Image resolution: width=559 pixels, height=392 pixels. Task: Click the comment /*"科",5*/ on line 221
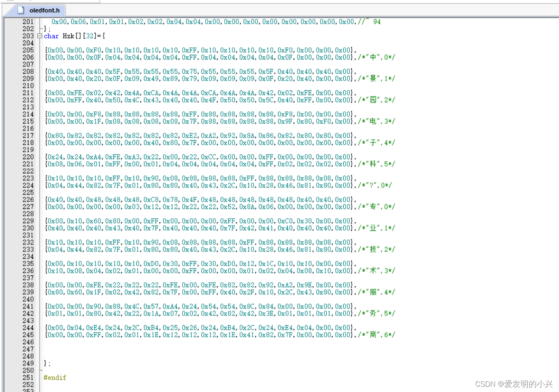point(376,164)
